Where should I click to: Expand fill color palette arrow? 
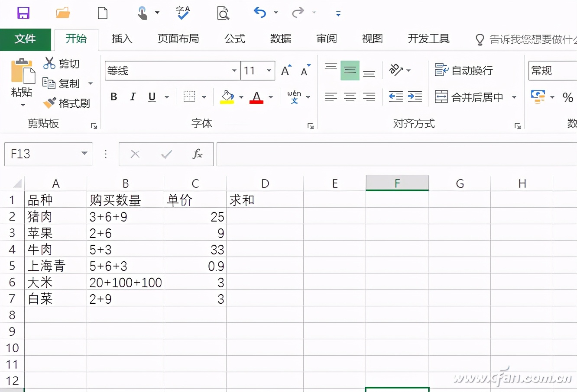[241, 97]
